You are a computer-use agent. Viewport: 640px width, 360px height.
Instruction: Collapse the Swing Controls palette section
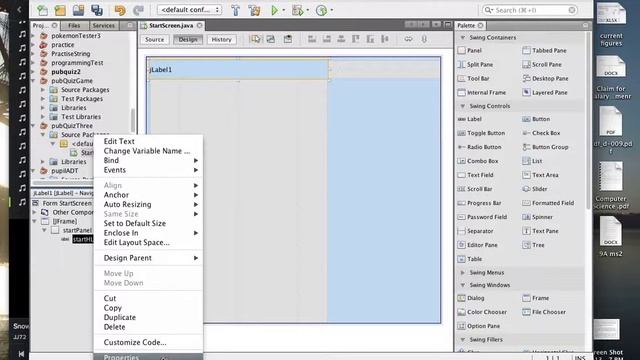tap(462, 106)
